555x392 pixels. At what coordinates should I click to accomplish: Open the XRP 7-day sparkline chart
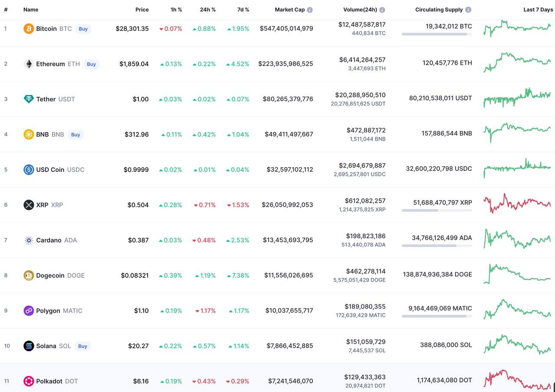tap(517, 203)
